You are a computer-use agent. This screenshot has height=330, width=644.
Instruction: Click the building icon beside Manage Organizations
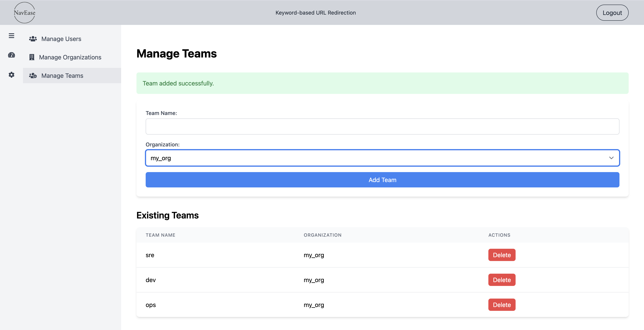click(32, 57)
